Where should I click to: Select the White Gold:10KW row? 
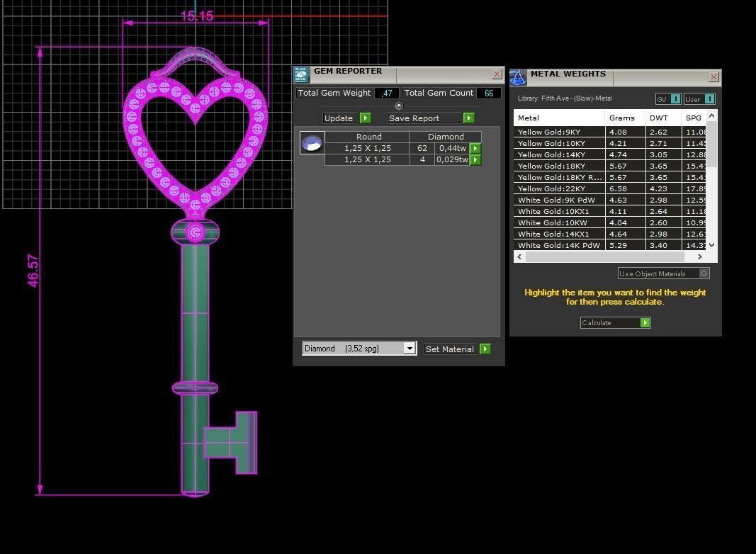pyautogui.click(x=610, y=222)
